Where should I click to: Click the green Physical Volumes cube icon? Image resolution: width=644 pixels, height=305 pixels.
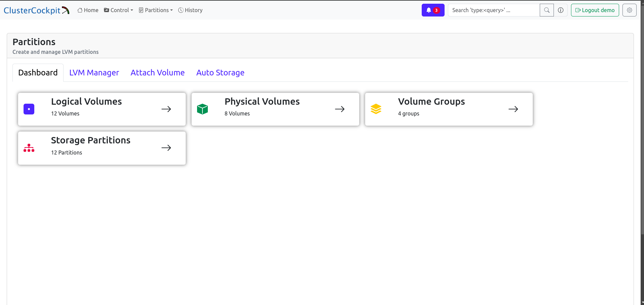202,109
